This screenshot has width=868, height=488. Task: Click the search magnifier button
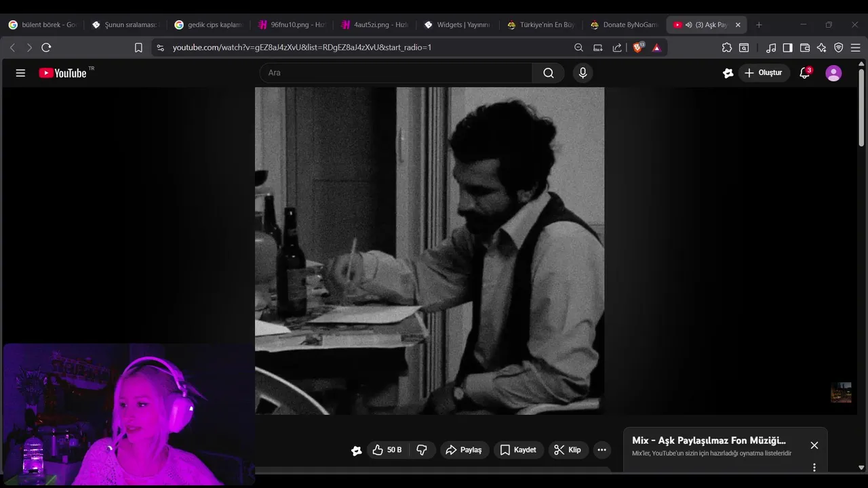tap(548, 73)
